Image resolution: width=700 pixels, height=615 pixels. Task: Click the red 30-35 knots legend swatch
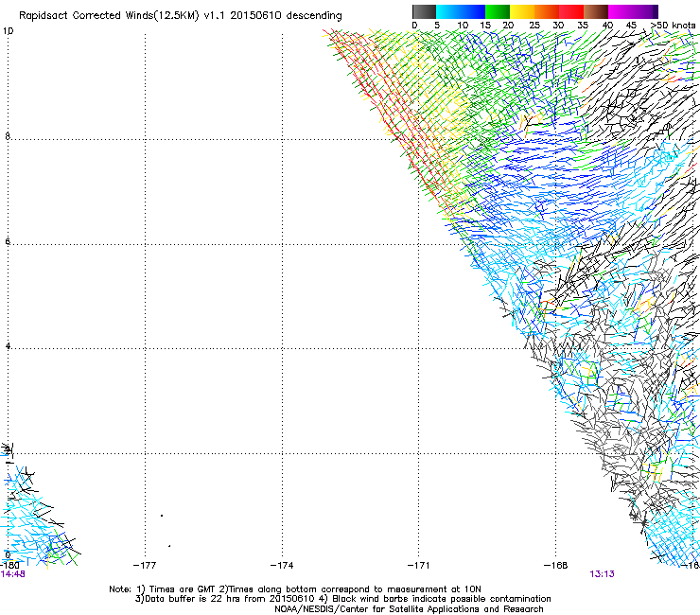coord(571,11)
